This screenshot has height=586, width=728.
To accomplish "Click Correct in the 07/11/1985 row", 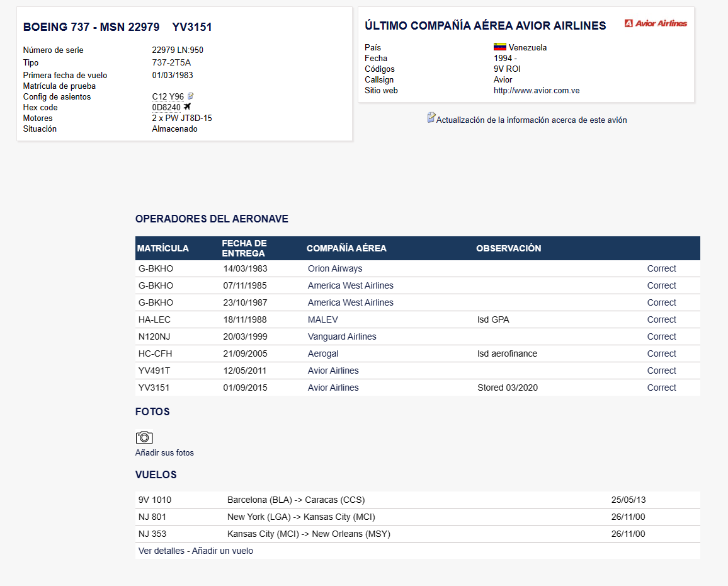I will tap(662, 285).
